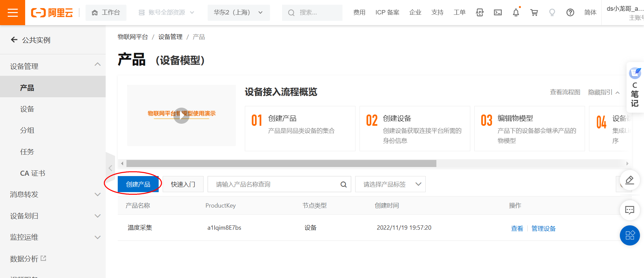Image resolution: width=644 pixels, height=278 pixels.
Task: Click the floating edit pencil icon
Action: click(630, 180)
